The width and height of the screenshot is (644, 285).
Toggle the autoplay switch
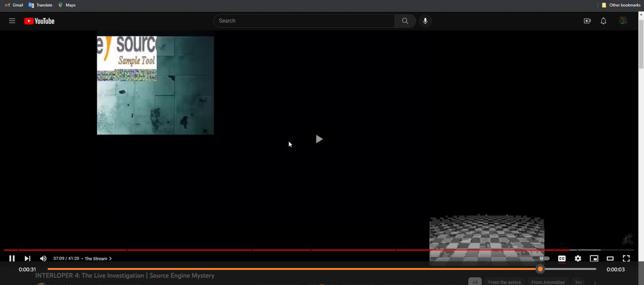(x=544, y=258)
